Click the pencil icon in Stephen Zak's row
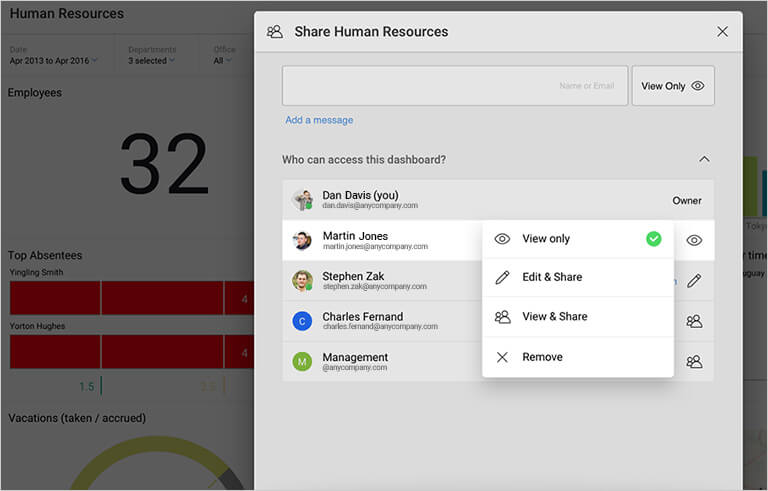768x491 pixels. pyautogui.click(x=694, y=281)
